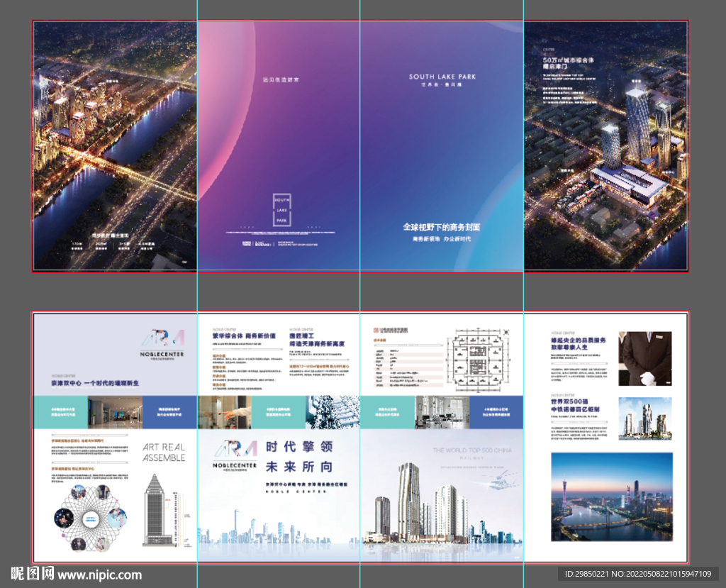
Task: Click the 时代擎领 headline
Action: [x=299, y=447]
